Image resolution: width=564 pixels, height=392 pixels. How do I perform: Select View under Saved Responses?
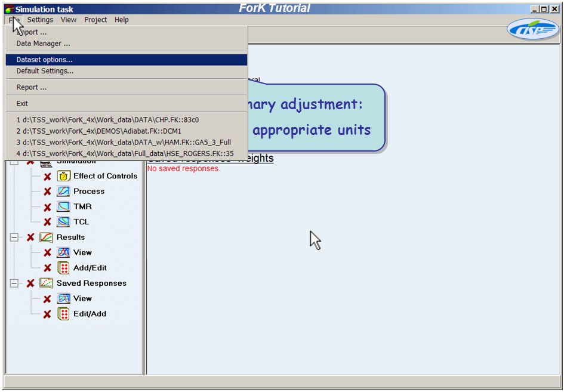pos(82,298)
